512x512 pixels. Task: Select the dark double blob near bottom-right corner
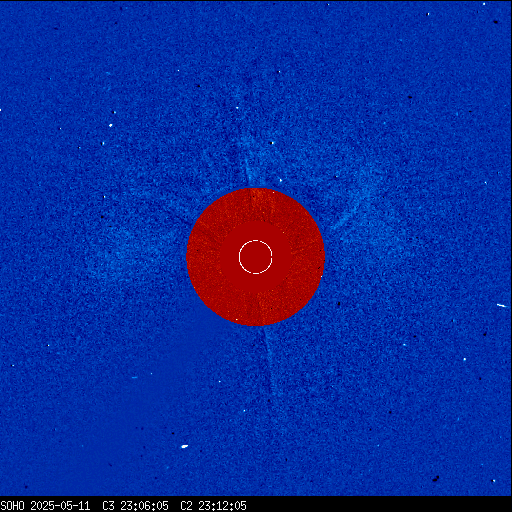click(x=435, y=479)
